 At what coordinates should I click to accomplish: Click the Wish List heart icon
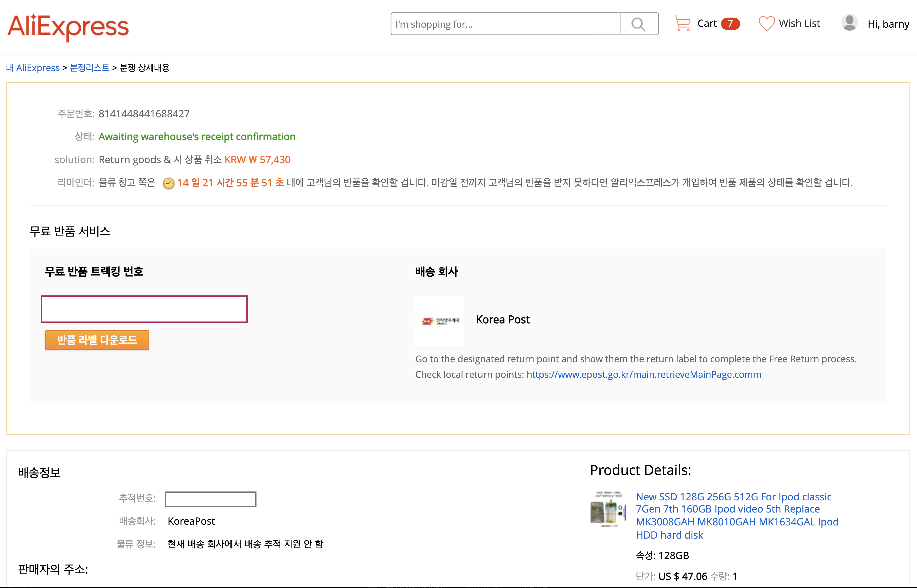(766, 24)
